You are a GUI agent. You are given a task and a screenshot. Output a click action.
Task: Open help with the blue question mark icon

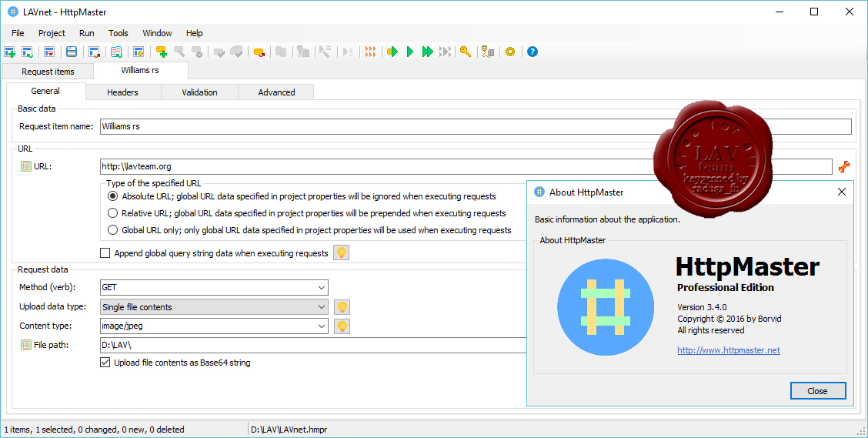(532, 52)
